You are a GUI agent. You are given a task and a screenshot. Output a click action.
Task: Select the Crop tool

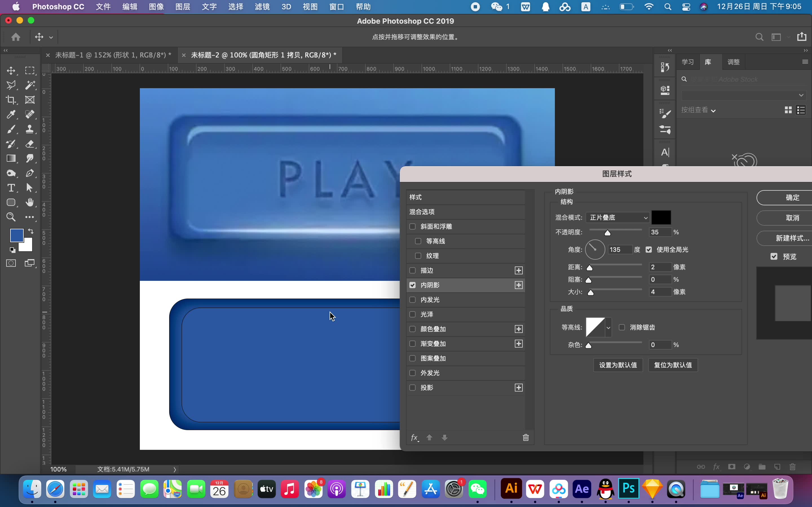(11, 100)
